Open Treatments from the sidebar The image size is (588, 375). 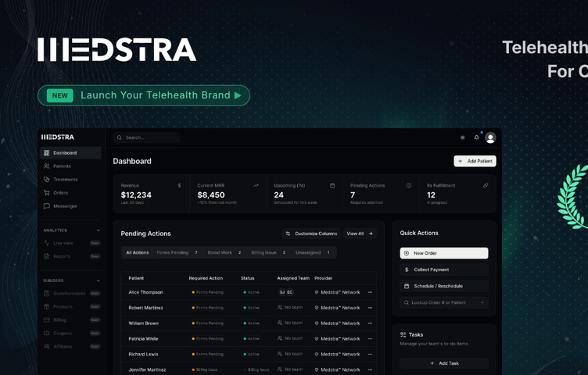[x=47, y=180]
